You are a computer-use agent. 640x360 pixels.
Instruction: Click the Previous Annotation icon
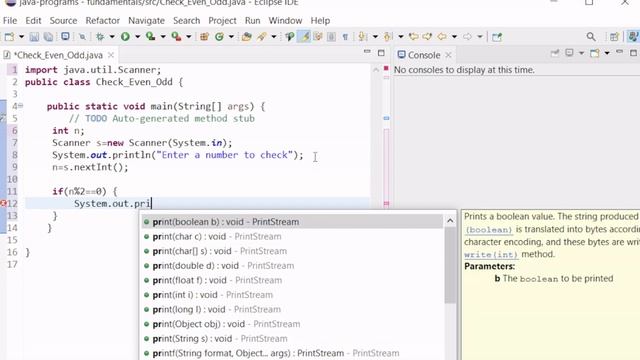pos(388,37)
